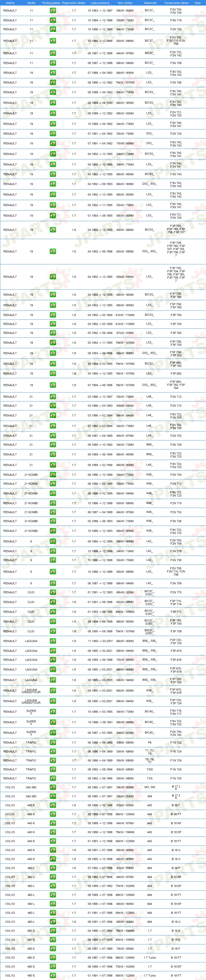206x980 pixels.
Task: Click fuel icon in Laguna Grandtour F3P 670 row
Action: pos(53,691)
